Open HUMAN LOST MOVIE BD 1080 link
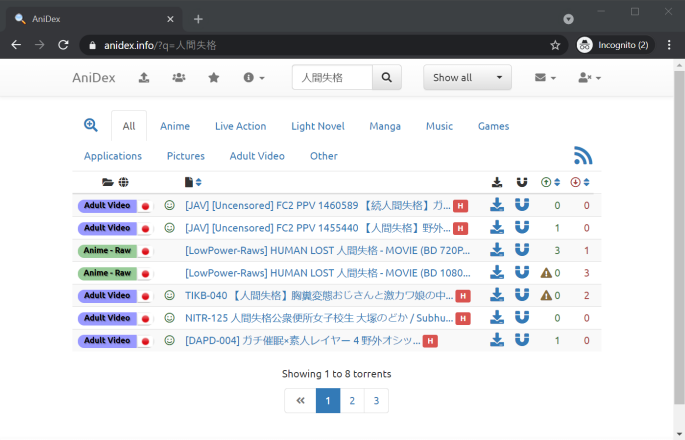685x440 pixels. pyautogui.click(x=328, y=273)
